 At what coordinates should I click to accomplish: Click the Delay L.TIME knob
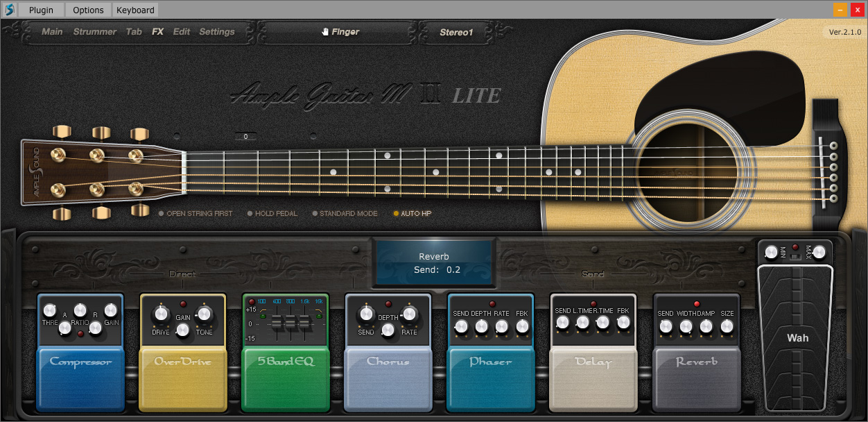[582, 322]
